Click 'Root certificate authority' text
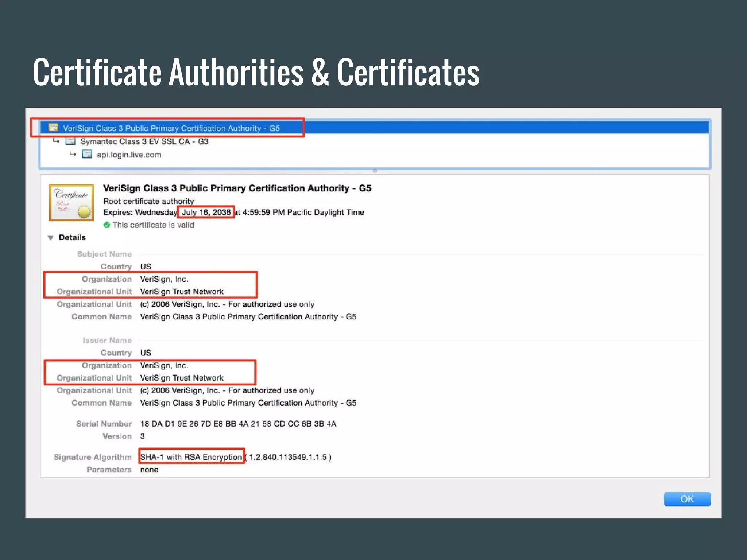Viewport: 747px width, 560px height. click(148, 201)
